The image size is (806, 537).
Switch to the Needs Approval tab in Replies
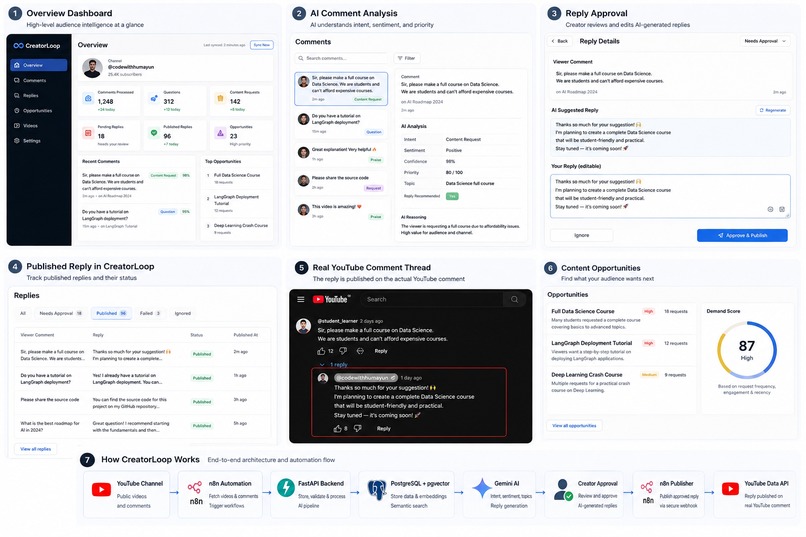[61, 313]
